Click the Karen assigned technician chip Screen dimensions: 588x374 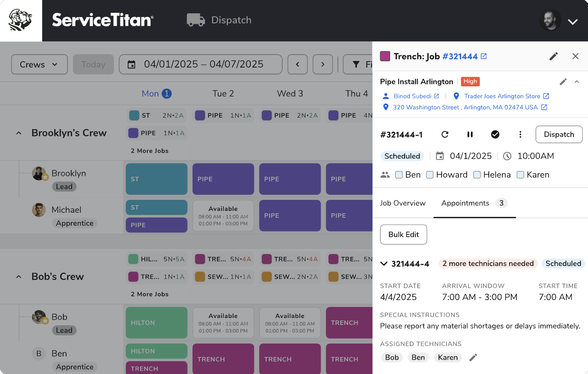click(x=447, y=357)
